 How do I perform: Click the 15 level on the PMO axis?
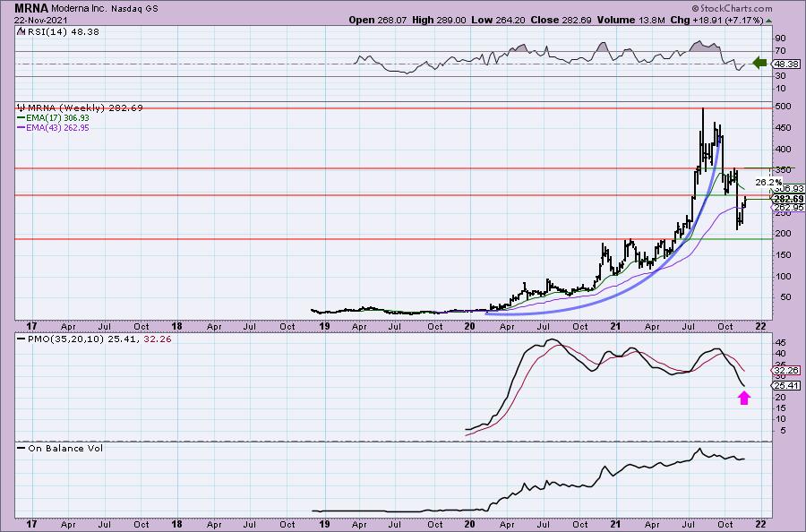[780, 408]
